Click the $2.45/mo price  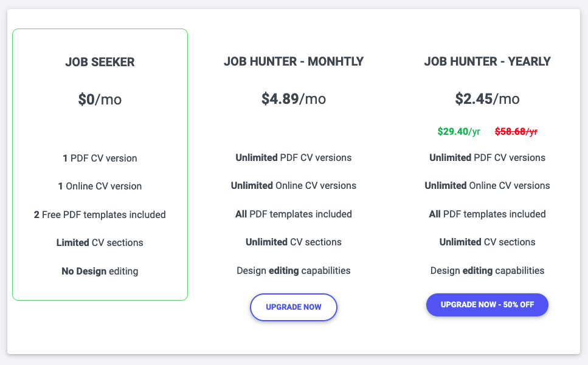(x=487, y=99)
